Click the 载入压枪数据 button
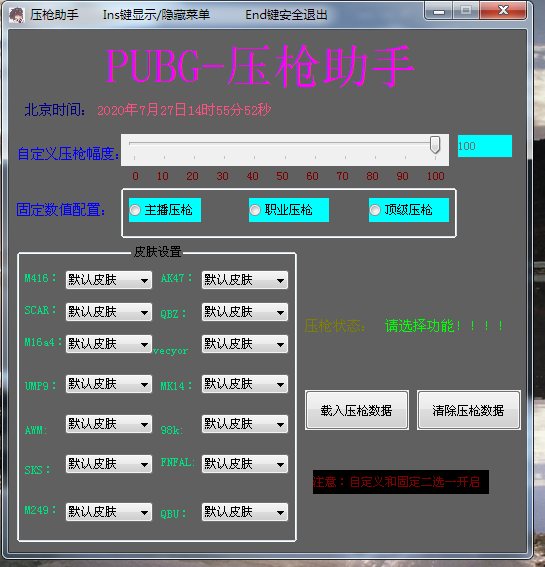Image resolution: width=545 pixels, height=567 pixels. [x=357, y=410]
